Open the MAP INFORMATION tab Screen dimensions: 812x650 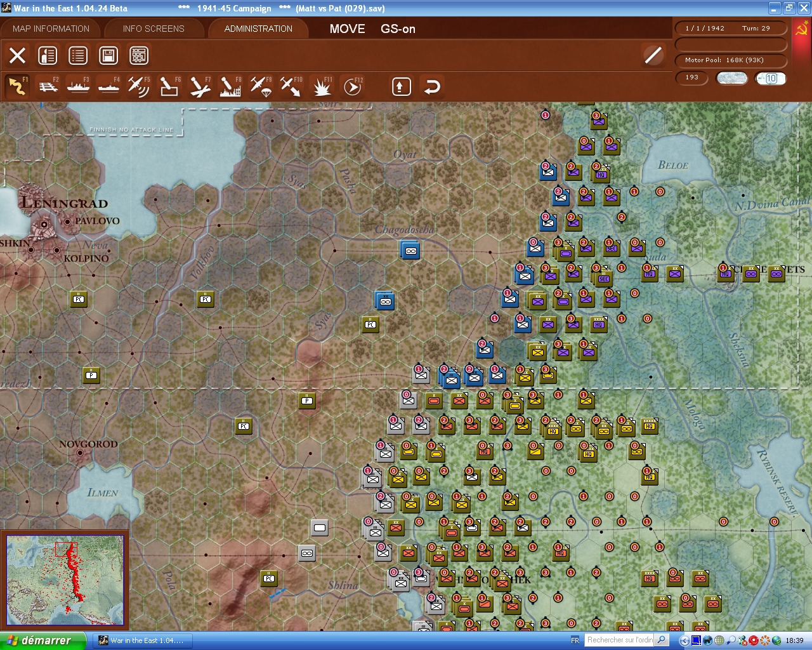tap(51, 29)
